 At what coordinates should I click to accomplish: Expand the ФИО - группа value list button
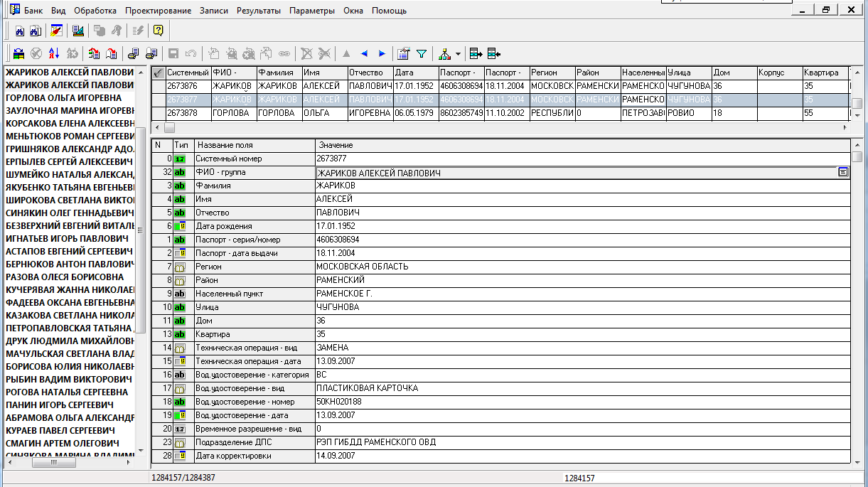point(843,172)
